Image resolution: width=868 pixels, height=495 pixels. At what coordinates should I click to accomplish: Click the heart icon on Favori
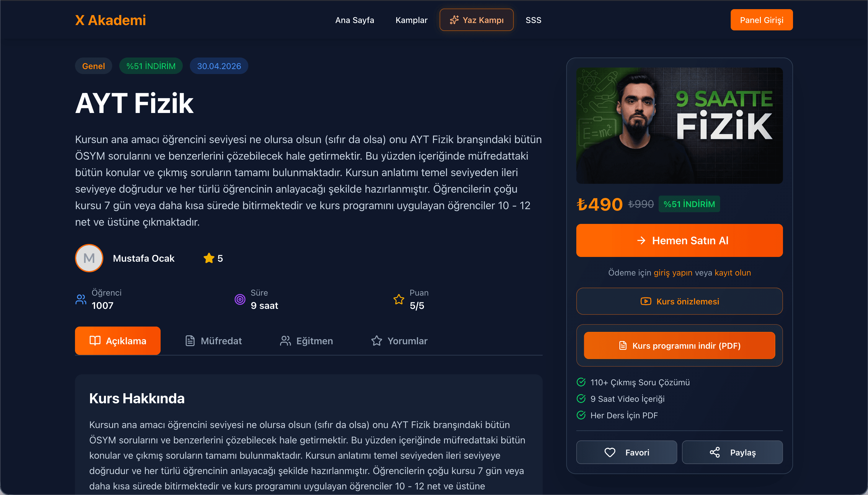tap(610, 453)
